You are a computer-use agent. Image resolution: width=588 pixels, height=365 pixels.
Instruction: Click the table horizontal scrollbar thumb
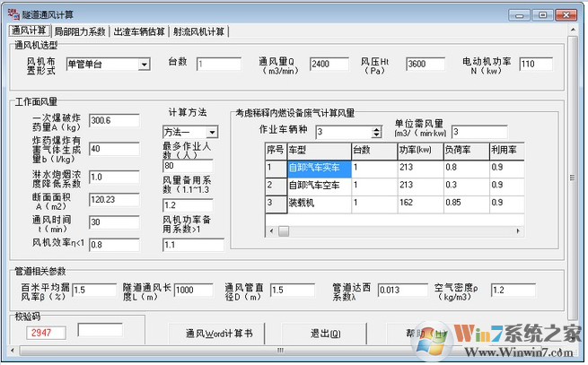coord(284,230)
